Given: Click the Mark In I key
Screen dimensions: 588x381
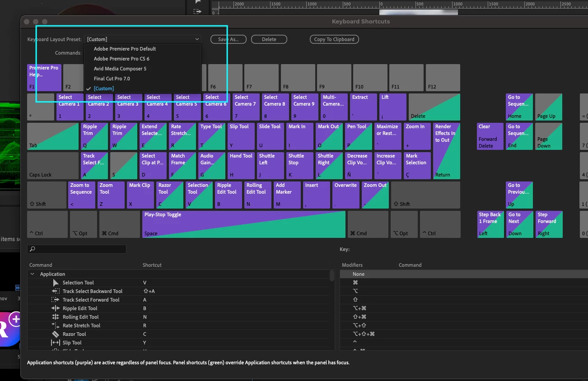Looking at the screenshot, I should click(x=300, y=136).
